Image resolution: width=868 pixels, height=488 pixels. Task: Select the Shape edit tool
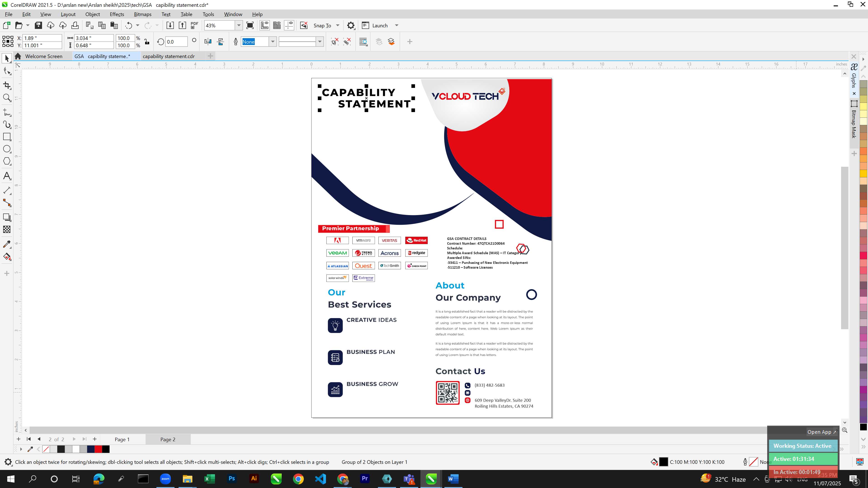click(x=7, y=71)
